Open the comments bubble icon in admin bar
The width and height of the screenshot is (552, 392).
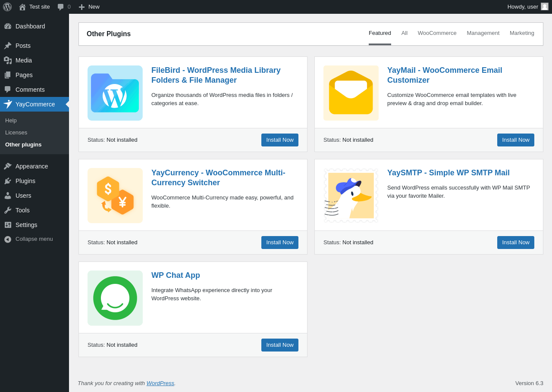tap(61, 7)
